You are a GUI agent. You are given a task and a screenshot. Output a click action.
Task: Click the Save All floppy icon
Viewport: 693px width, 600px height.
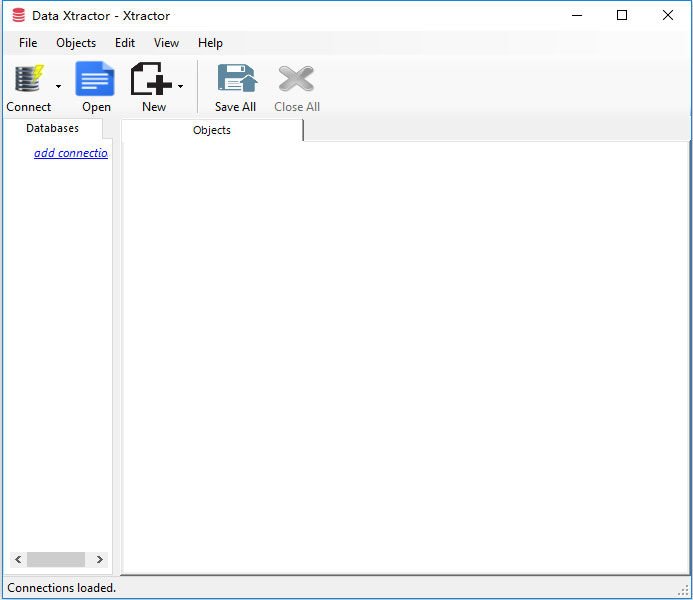pos(235,80)
